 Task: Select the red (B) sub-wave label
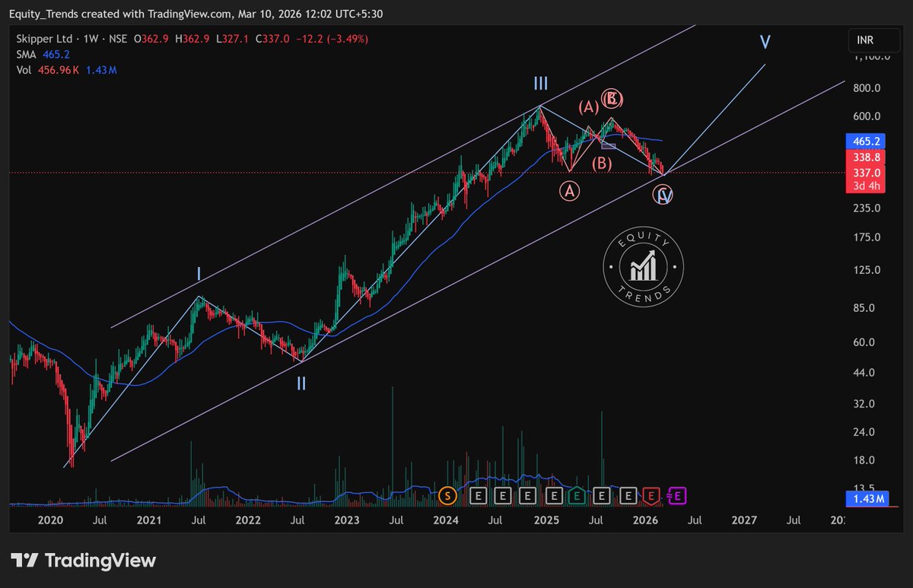click(x=603, y=162)
